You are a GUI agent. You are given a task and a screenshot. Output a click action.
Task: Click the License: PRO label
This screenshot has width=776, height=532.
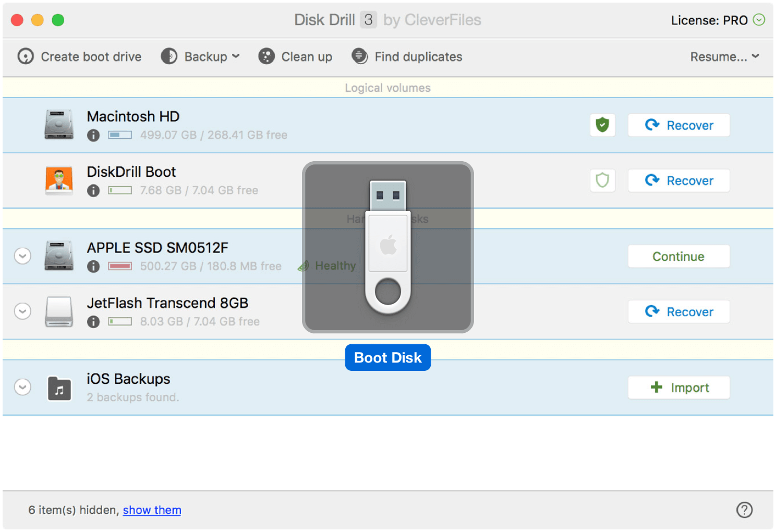coord(709,20)
